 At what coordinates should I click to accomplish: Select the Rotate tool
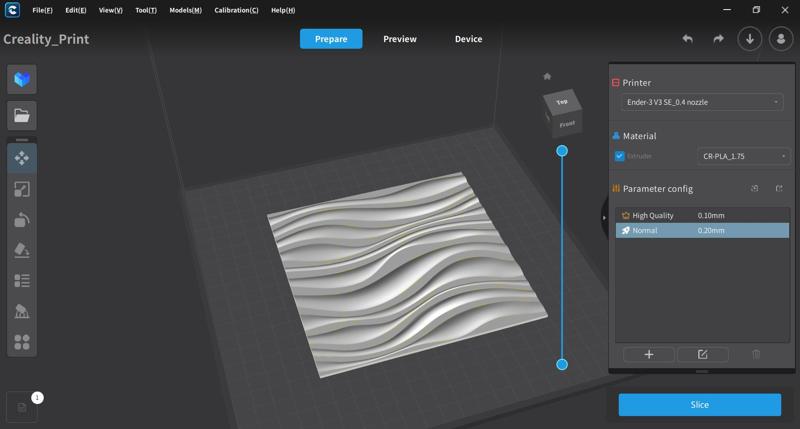coord(22,220)
